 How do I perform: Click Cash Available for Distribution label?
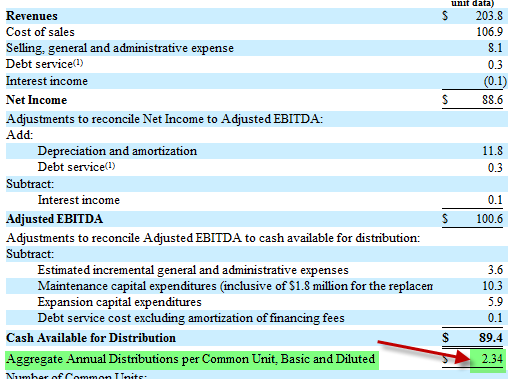point(91,338)
